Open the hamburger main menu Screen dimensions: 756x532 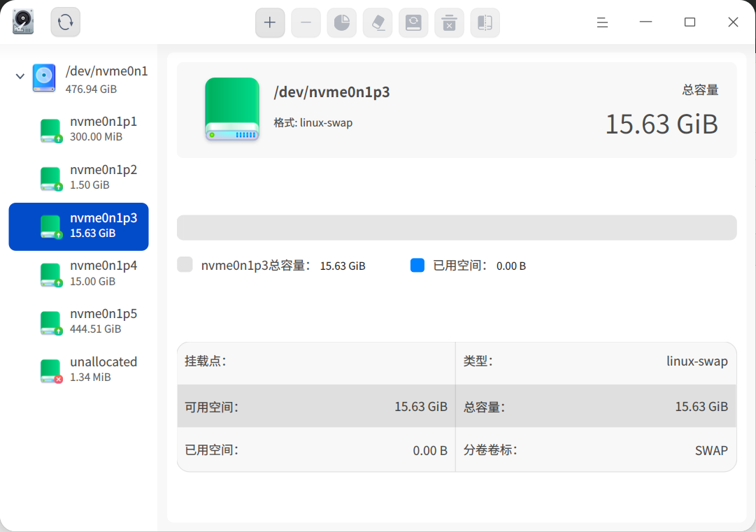[602, 22]
